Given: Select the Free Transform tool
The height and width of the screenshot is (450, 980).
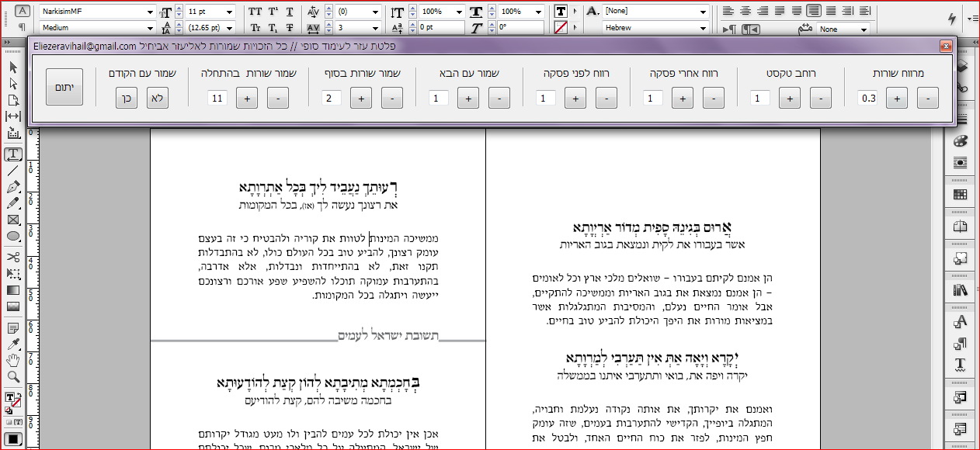Looking at the screenshot, I should 13,273.
